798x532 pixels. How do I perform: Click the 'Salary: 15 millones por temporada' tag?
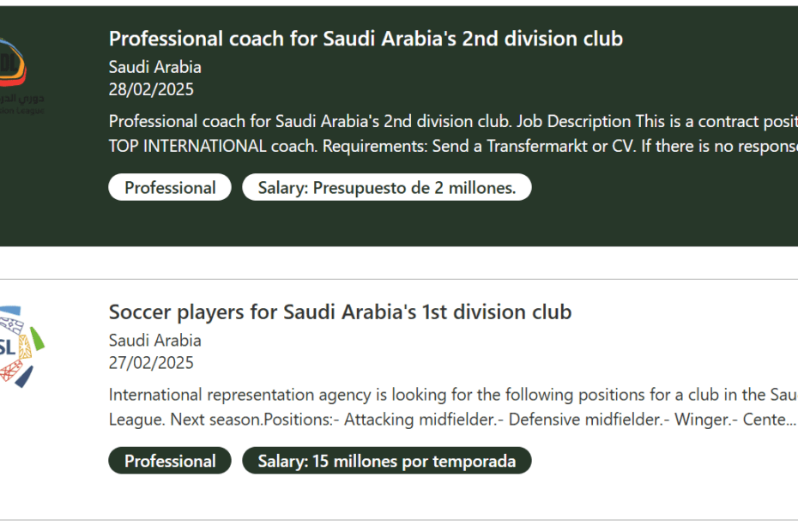(387, 461)
